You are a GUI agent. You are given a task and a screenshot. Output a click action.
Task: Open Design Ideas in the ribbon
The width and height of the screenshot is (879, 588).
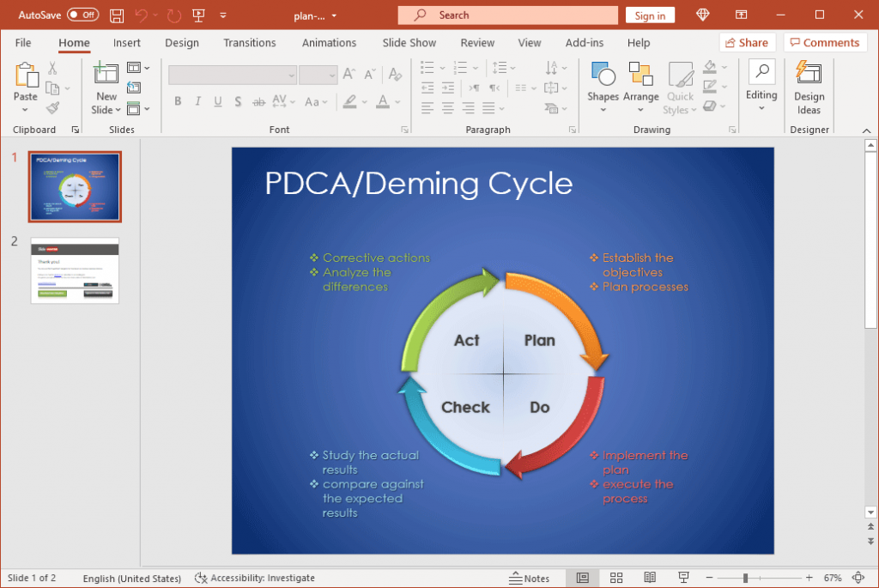[809, 86]
